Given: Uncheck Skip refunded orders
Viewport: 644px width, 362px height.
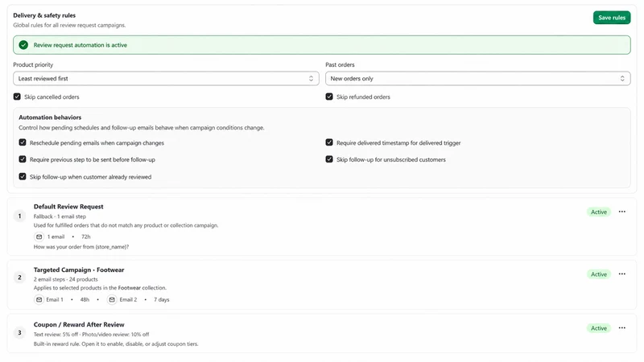Looking at the screenshot, I should click(x=329, y=97).
